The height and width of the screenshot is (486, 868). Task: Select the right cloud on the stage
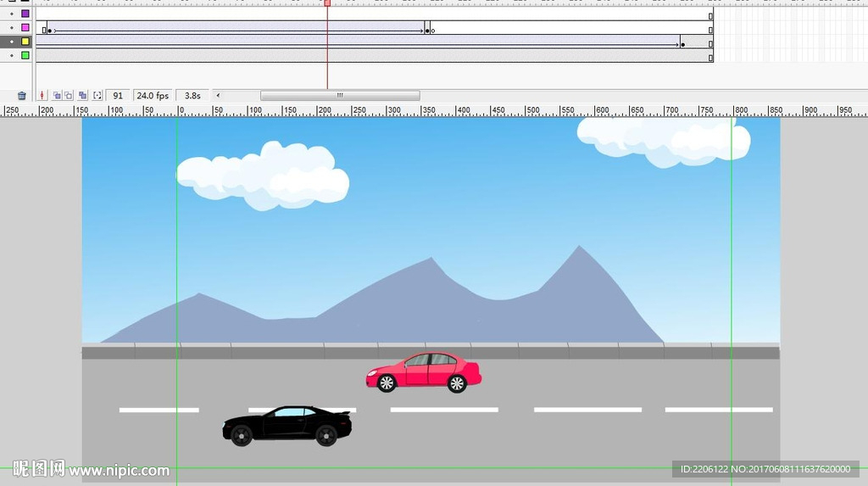coord(664,141)
